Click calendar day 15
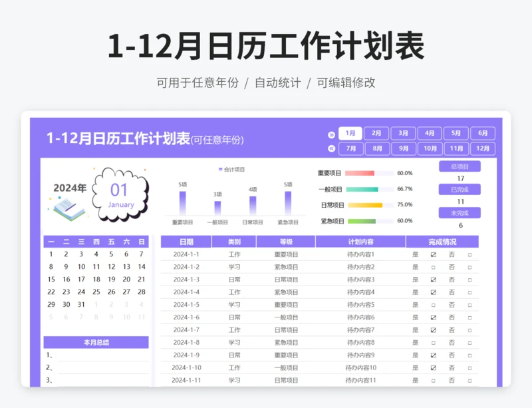532x408 pixels. (x=51, y=280)
